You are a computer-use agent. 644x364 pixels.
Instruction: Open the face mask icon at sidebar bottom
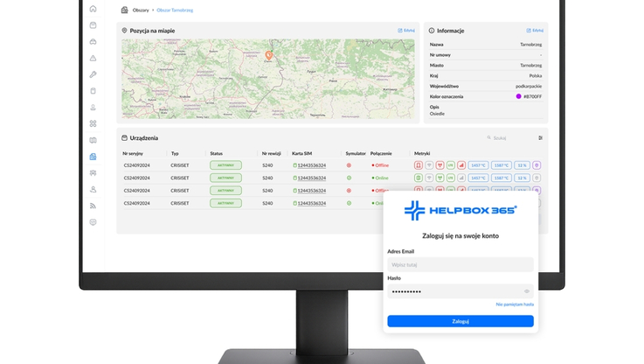click(93, 222)
